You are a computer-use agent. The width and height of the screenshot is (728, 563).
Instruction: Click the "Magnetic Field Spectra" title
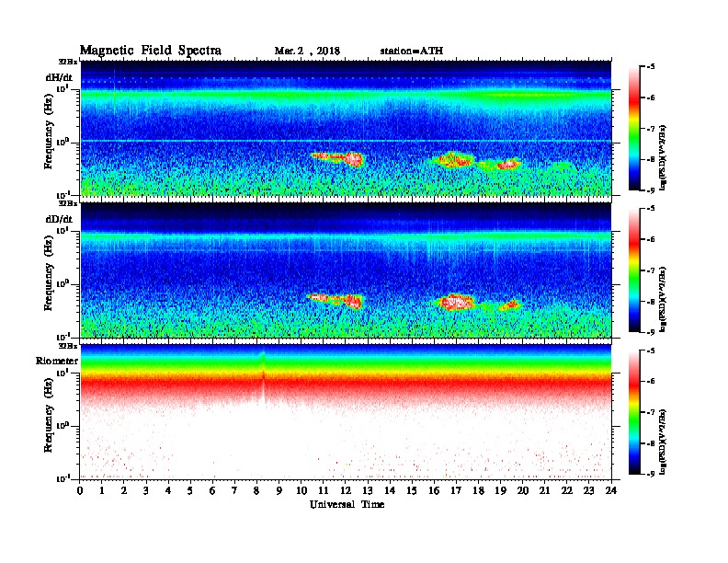pos(151,51)
